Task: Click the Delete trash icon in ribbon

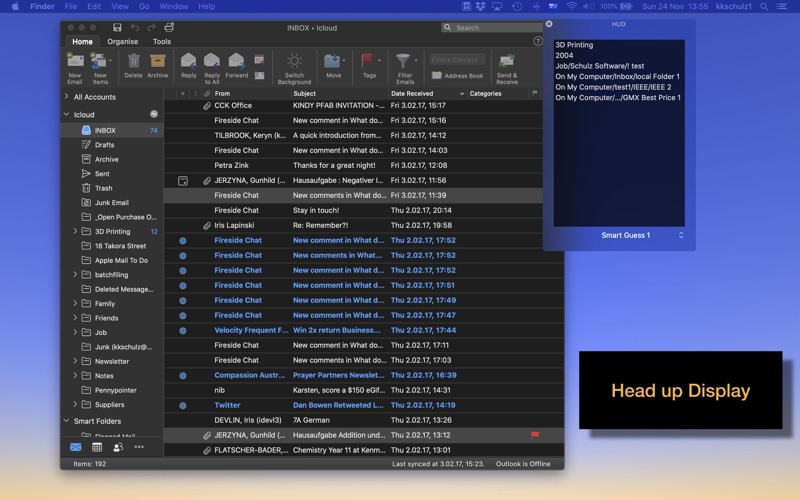Action: (x=134, y=61)
